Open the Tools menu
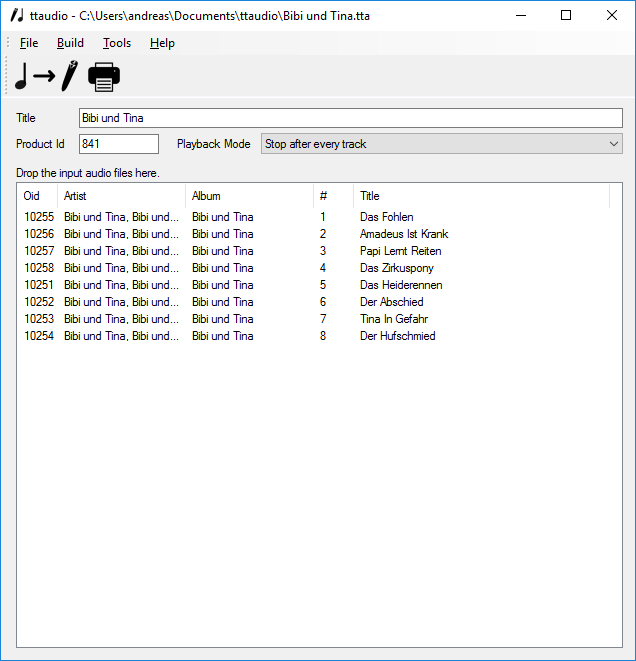Image resolution: width=636 pixels, height=661 pixels. [x=117, y=43]
